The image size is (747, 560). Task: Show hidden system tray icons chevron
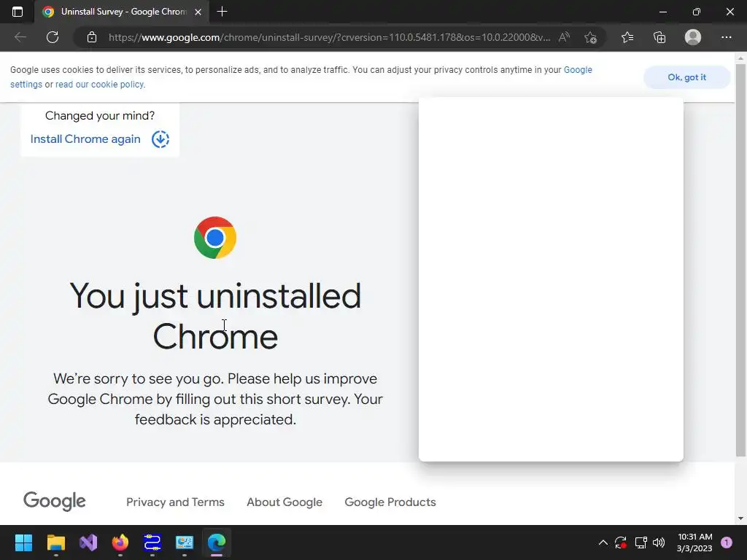point(603,542)
